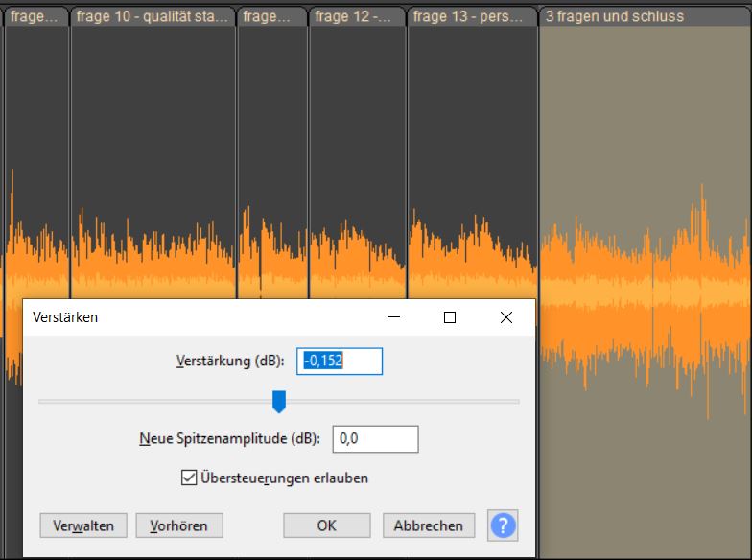This screenshot has width=752, height=560.
Task: Click the Verwalten button
Action: [83, 525]
